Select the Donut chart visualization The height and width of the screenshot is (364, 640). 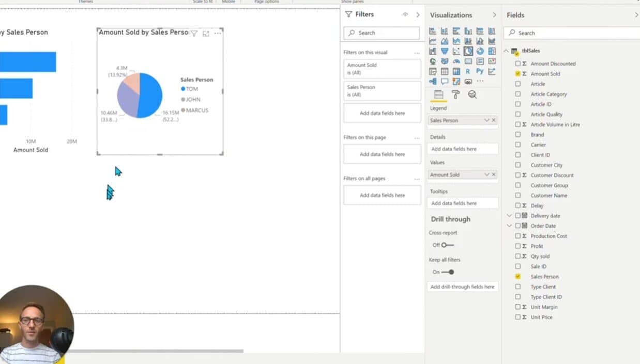pos(480,51)
